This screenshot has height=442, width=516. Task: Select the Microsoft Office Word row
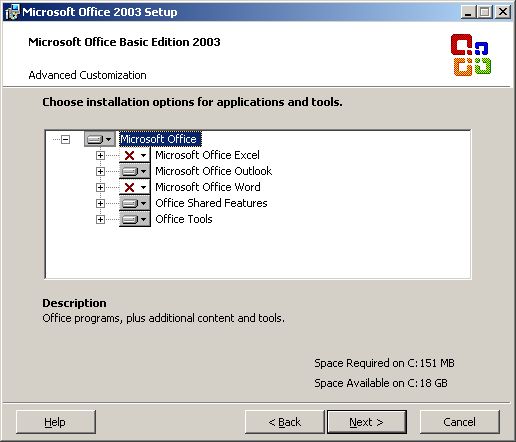[208, 187]
